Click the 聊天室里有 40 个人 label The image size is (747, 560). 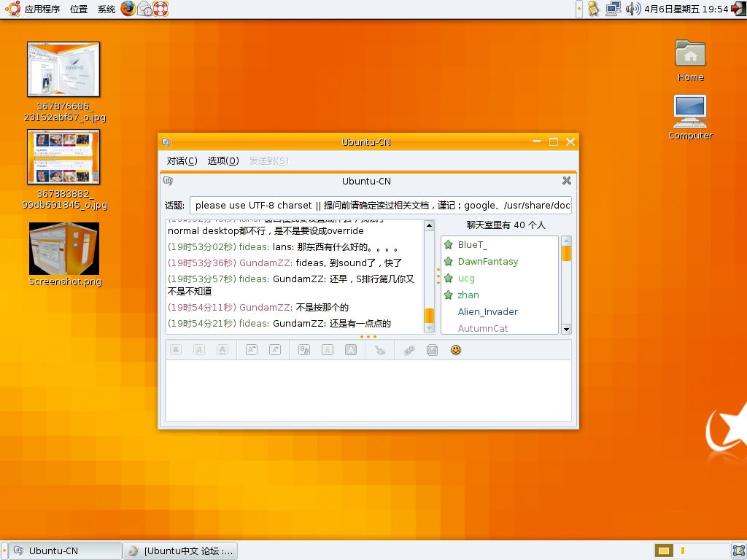[506, 225]
